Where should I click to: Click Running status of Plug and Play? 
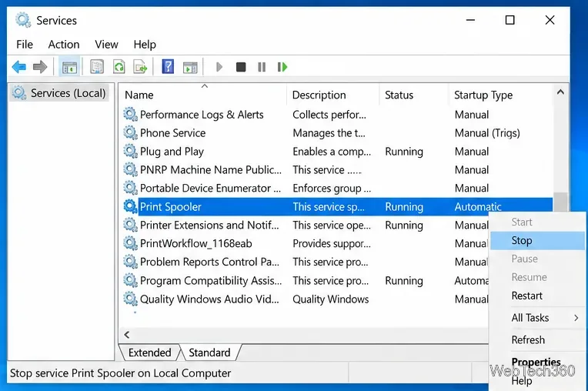[x=404, y=152]
